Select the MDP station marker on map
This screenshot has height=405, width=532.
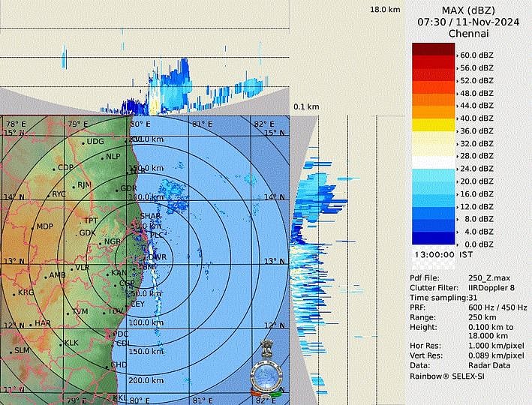coord(33,226)
